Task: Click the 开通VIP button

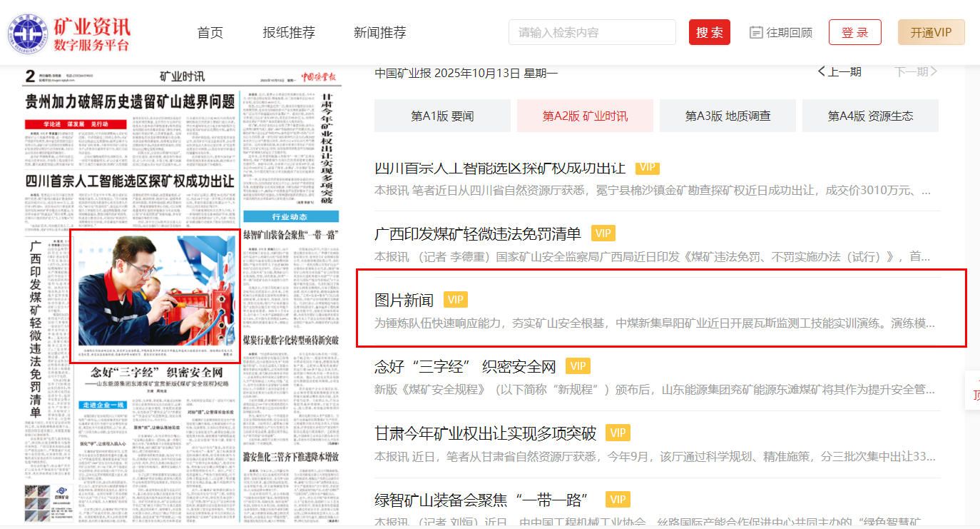Action: tap(931, 32)
